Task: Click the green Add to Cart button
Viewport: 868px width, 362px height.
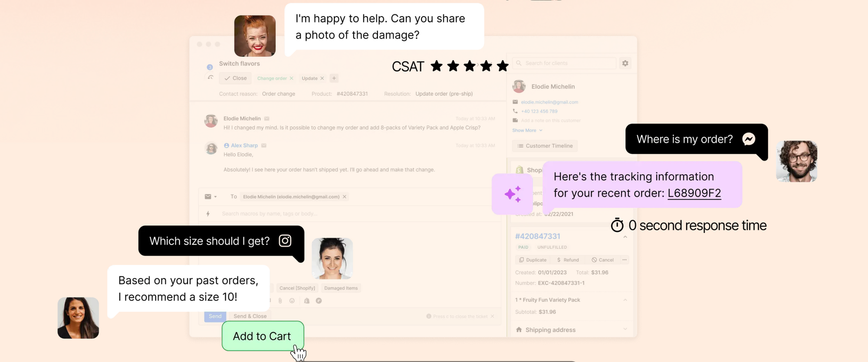Action: [263, 336]
